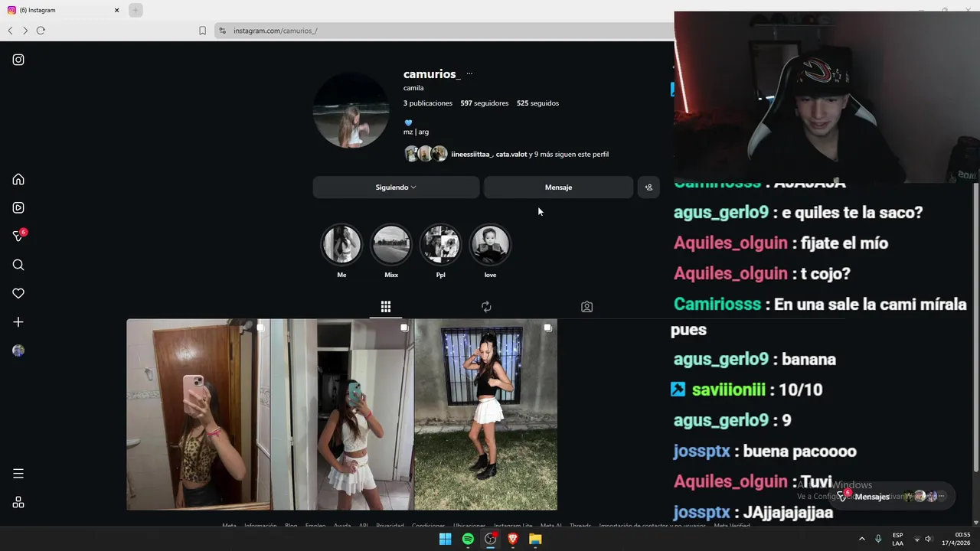The height and width of the screenshot is (551, 980).
Task: Click the bookmark icon beside address bar
Action: pos(202,31)
